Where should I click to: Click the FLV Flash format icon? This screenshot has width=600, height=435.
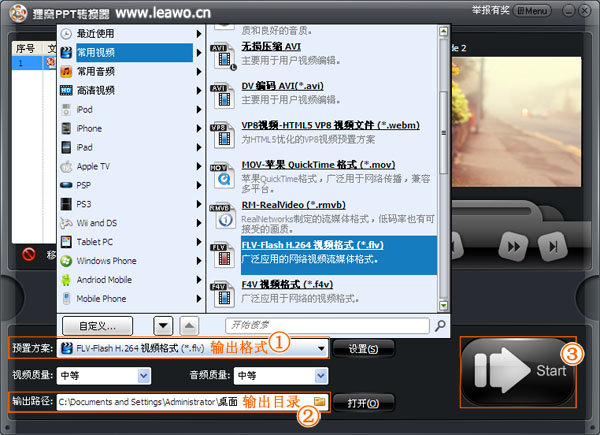[x=223, y=255]
